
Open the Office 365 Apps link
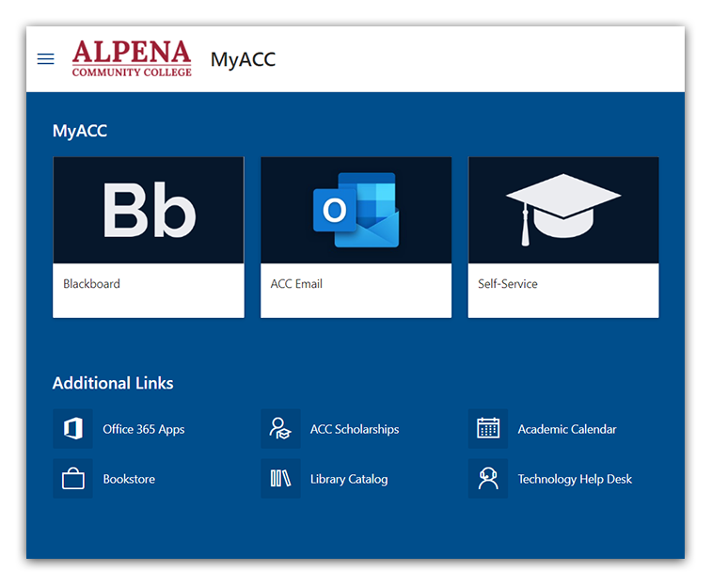(144, 429)
